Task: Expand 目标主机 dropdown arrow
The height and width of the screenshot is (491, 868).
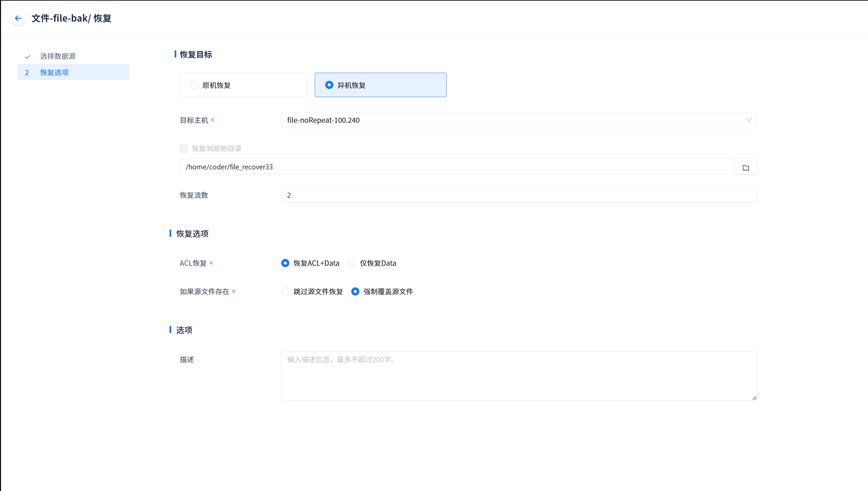Action: click(x=749, y=120)
